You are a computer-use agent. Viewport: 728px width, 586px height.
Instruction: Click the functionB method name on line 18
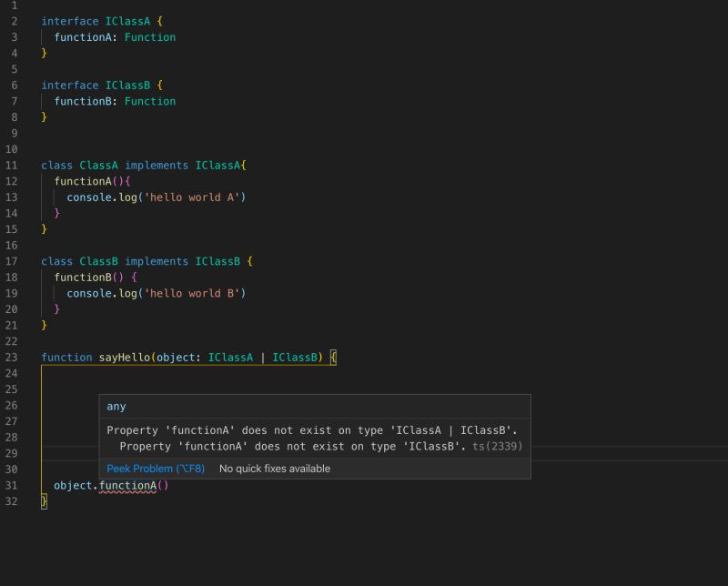82,277
